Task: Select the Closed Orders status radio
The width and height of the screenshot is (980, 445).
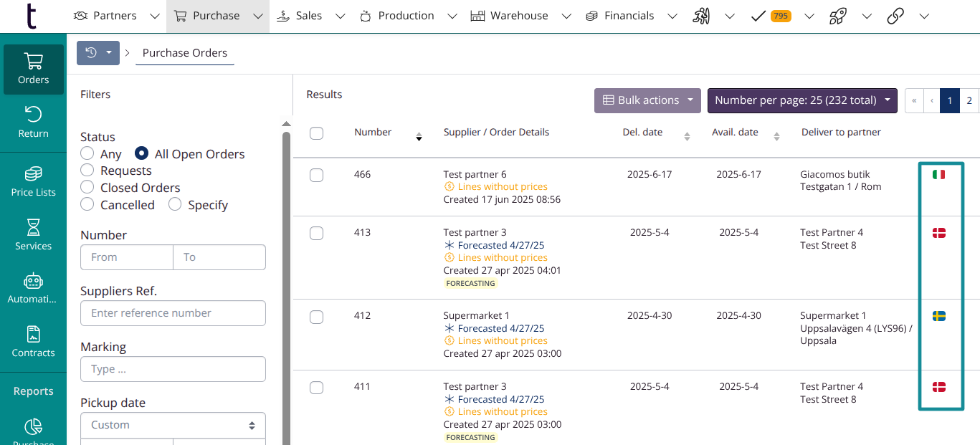Action: tap(87, 188)
